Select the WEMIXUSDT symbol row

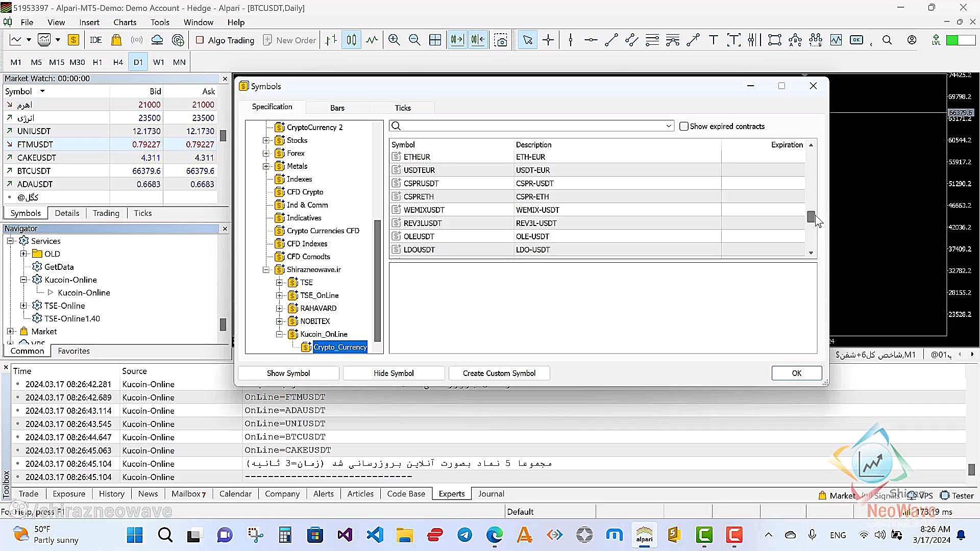pos(597,210)
